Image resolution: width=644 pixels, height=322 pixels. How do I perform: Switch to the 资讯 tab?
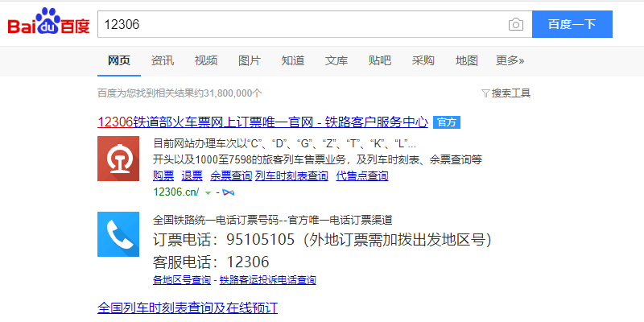click(163, 61)
